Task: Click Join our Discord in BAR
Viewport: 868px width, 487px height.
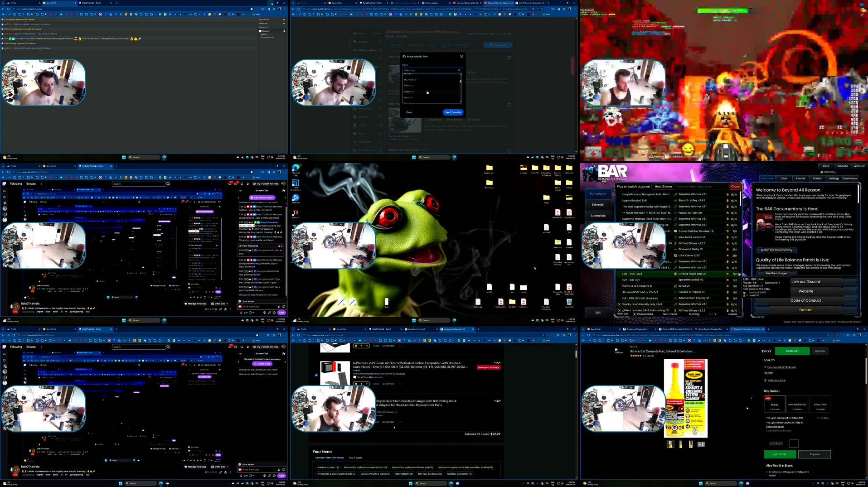Action: click(x=805, y=282)
